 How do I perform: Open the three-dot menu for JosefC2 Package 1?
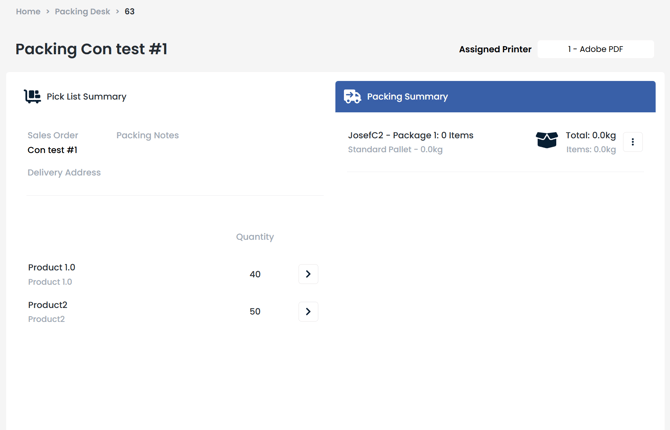point(632,142)
